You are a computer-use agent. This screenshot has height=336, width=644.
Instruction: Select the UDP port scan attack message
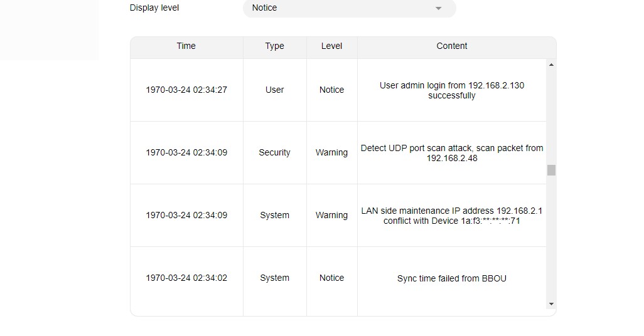click(451, 153)
